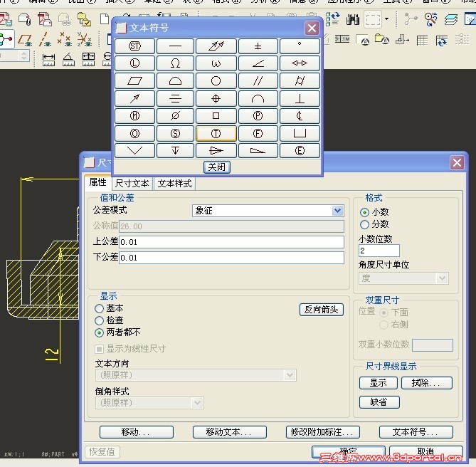Open the binoculars find tool
The width and height of the screenshot is (476, 467).
point(353,19)
